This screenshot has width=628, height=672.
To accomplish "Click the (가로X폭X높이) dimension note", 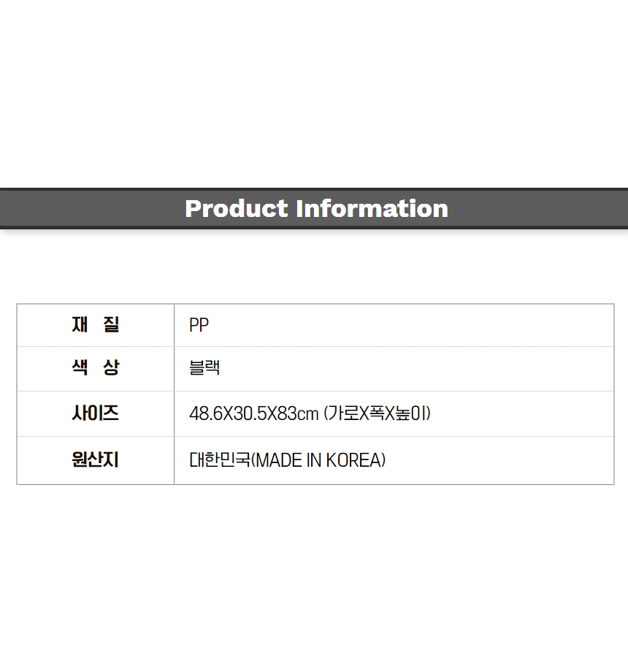I will pos(377,414).
